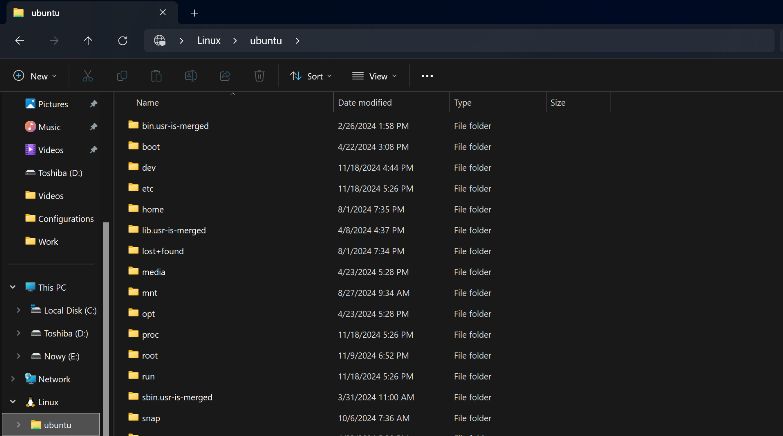783x436 pixels.
Task: Click Linux breadcrumb in address bar
Action: pyautogui.click(x=209, y=40)
